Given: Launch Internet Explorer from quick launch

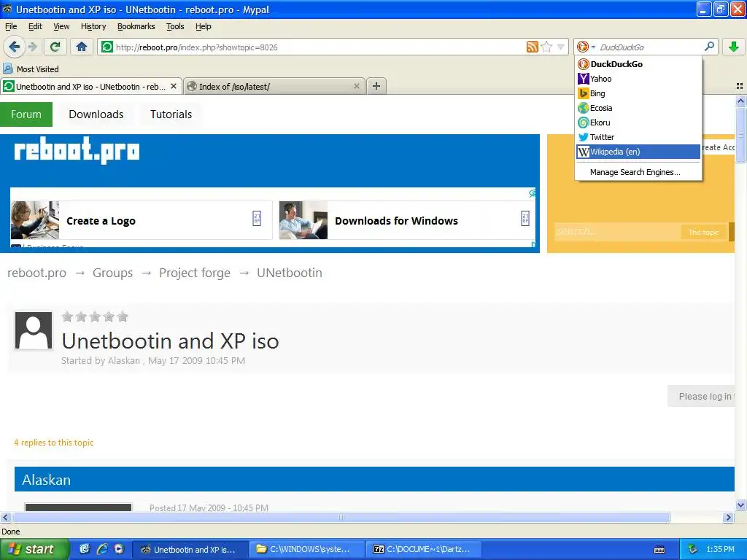Looking at the screenshot, I should pyautogui.click(x=102, y=549).
